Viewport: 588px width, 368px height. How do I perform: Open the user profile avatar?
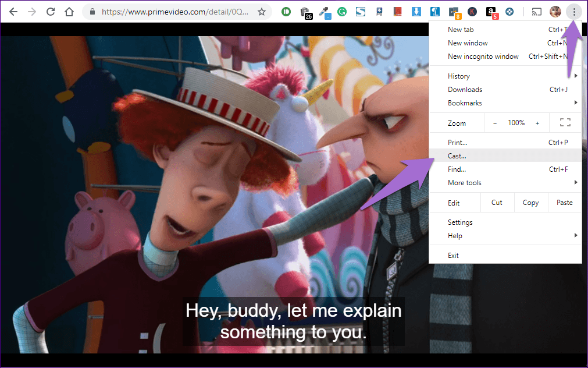(x=555, y=12)
